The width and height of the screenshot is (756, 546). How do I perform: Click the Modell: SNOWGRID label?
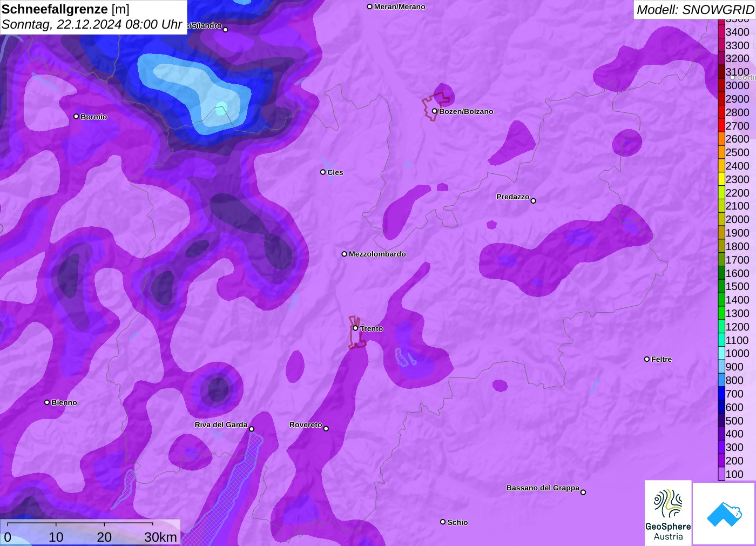pos(695,10)
